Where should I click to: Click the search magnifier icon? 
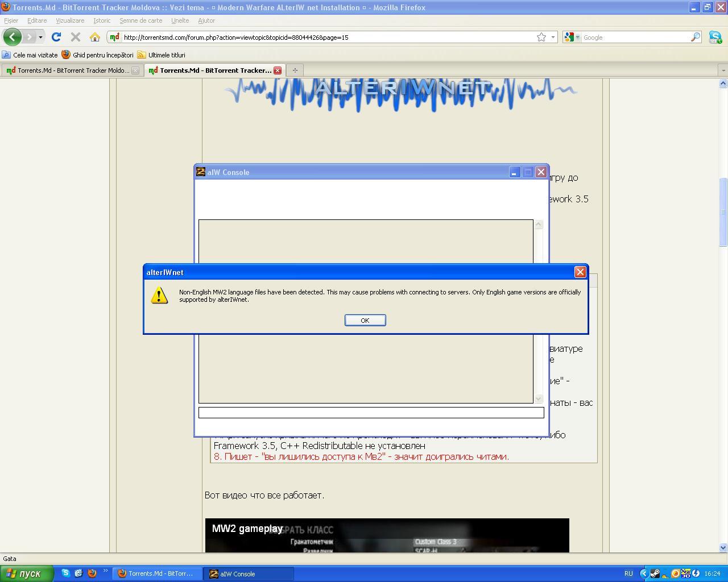click(x=696, y=37)
